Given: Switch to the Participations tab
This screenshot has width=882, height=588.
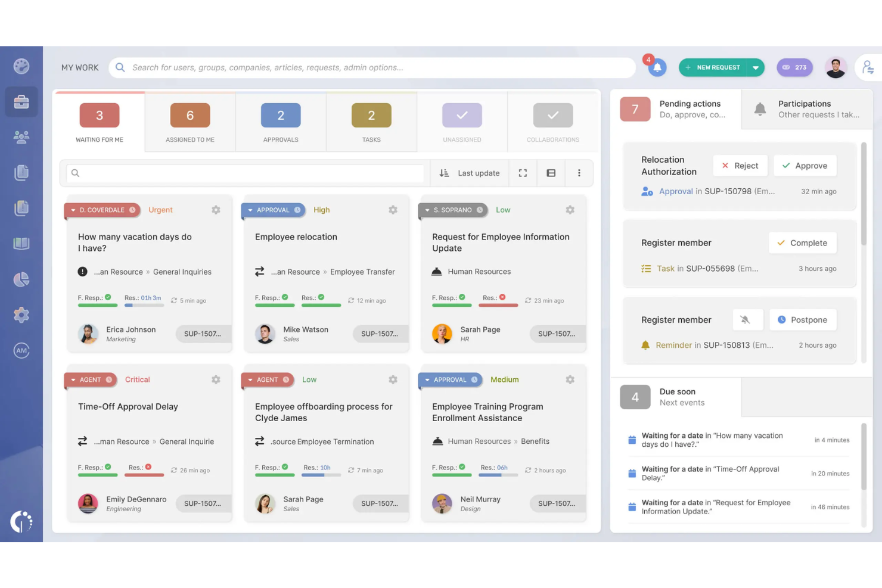Looking at the screenshot, I should point(805,109).
